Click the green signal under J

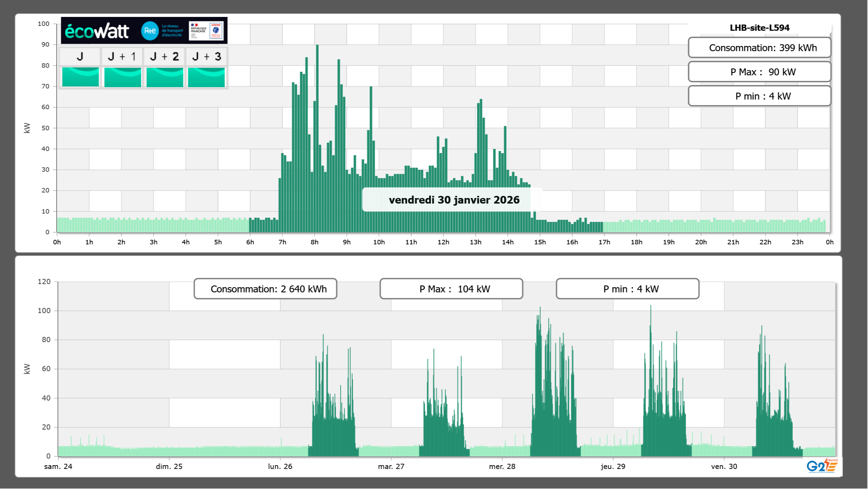[80, 77]
